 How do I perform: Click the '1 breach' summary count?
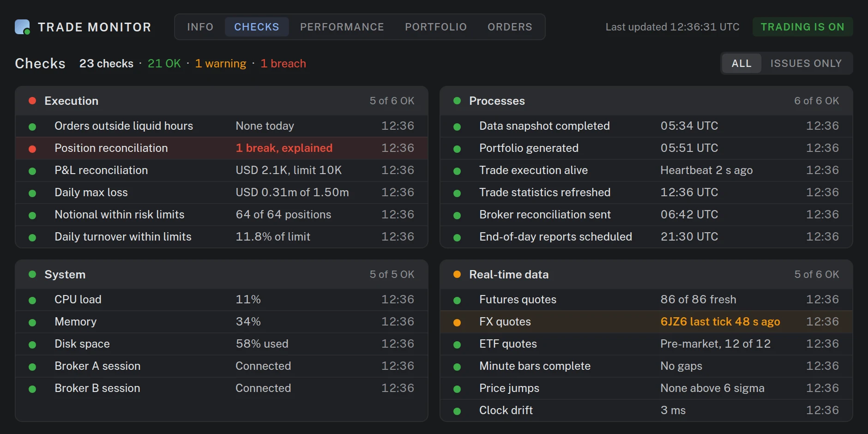click(283, 63)
